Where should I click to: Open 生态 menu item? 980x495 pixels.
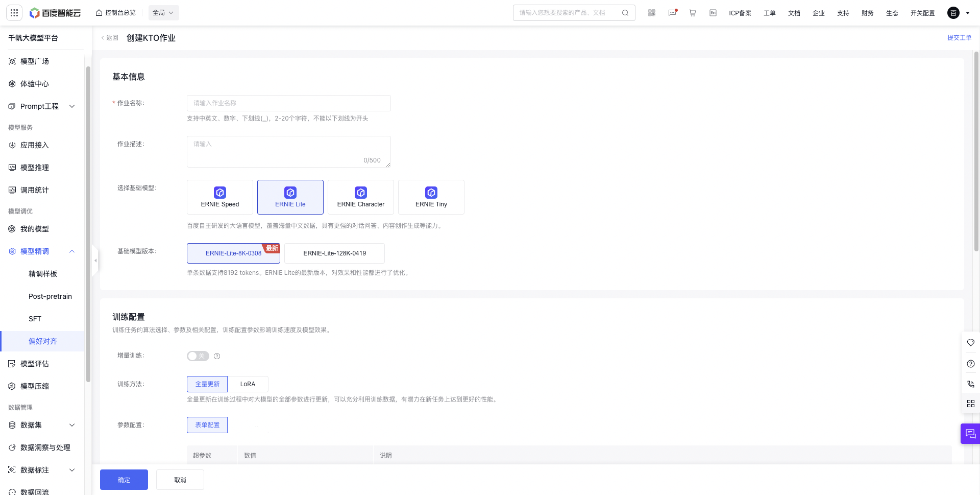892,13
